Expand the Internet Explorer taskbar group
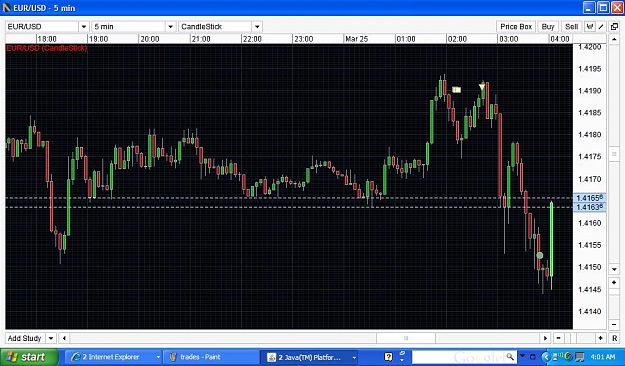This screenshot has height=366, width=625. tap(158, 357)
